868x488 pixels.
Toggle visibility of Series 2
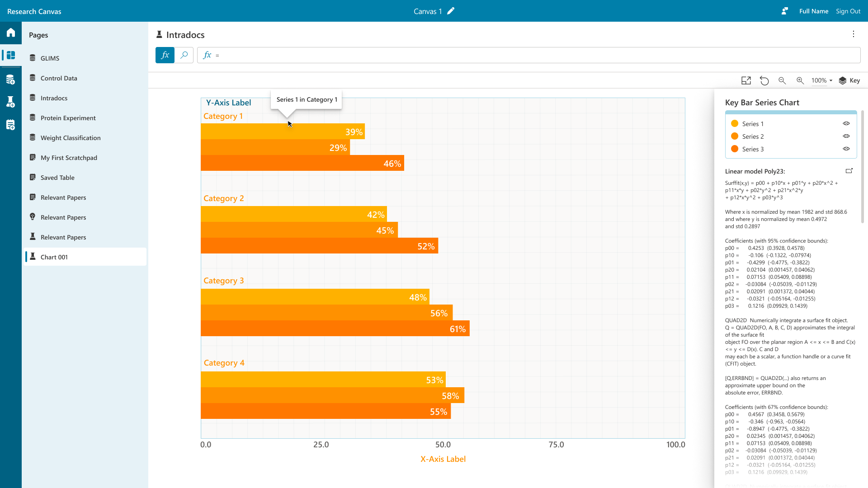[x=846, y=136]
